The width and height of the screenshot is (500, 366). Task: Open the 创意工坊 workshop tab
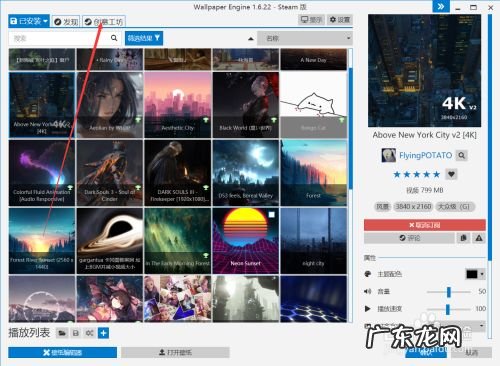[104, 22]
